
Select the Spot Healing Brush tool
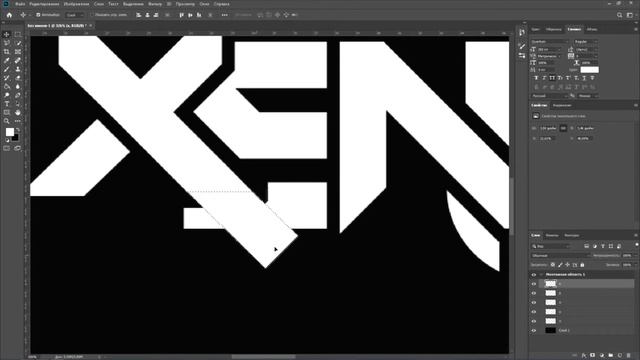[x=18, y=60]
